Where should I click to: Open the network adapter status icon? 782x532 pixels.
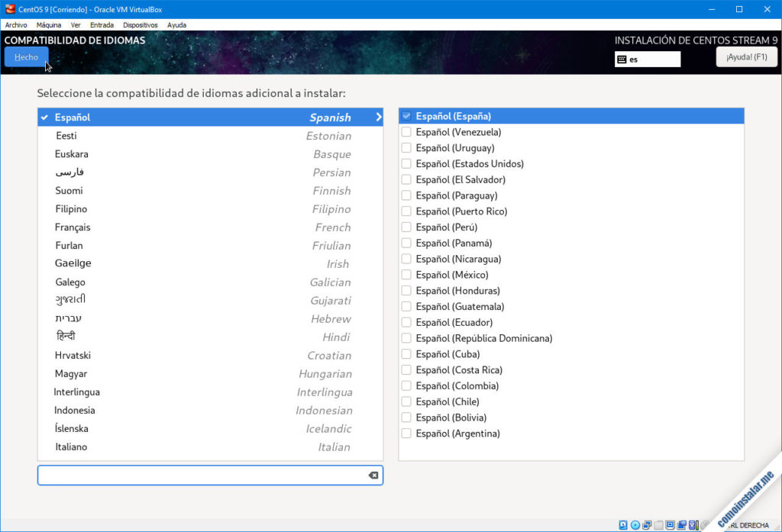pos(646,525)
